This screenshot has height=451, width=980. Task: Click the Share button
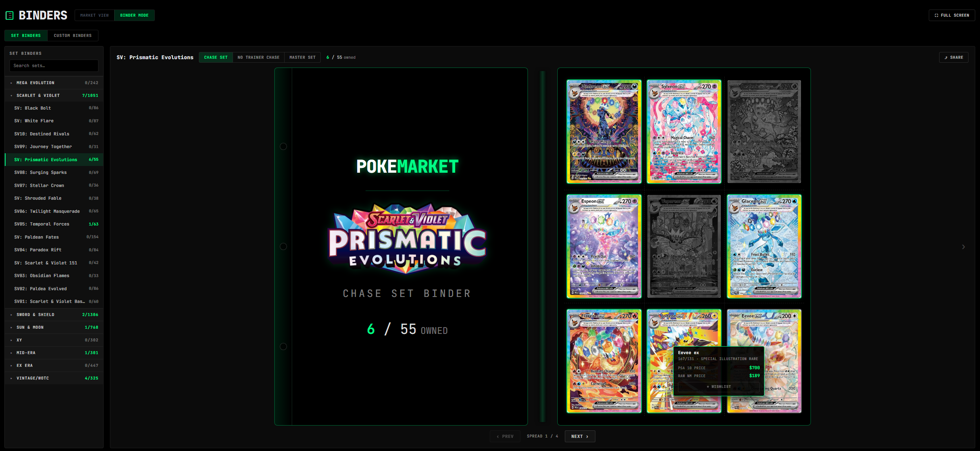[953, 58]
